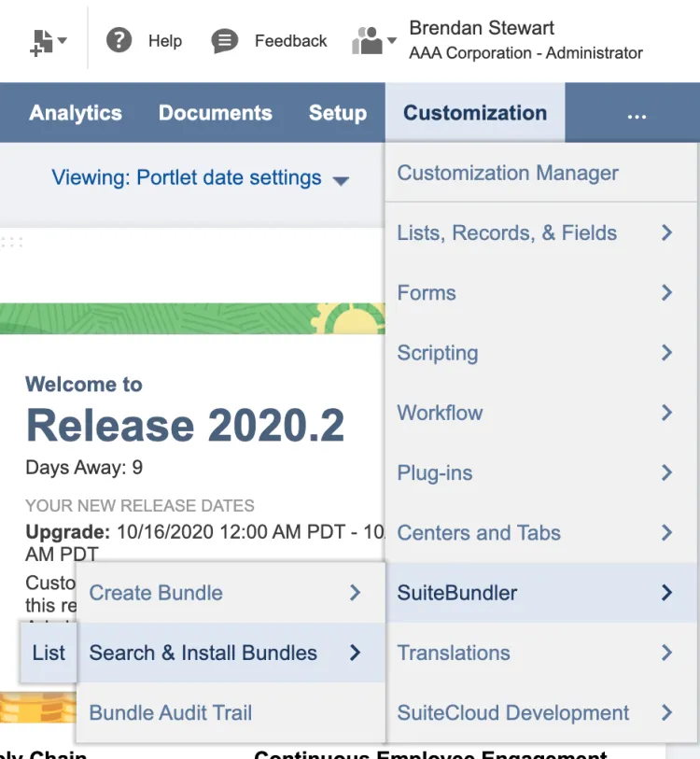Select Bundle Audit Trail item
Viewport: 700px width, 759px height.
coord(231,713)
